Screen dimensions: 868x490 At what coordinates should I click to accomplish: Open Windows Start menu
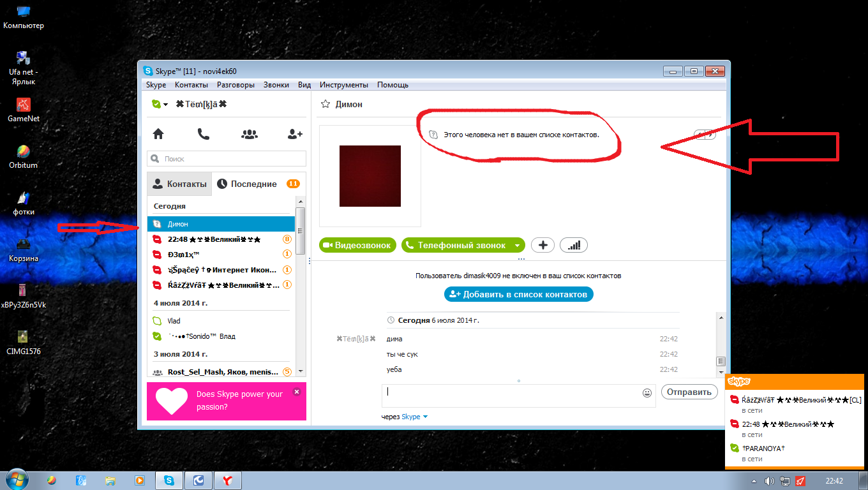coord(17,480)
